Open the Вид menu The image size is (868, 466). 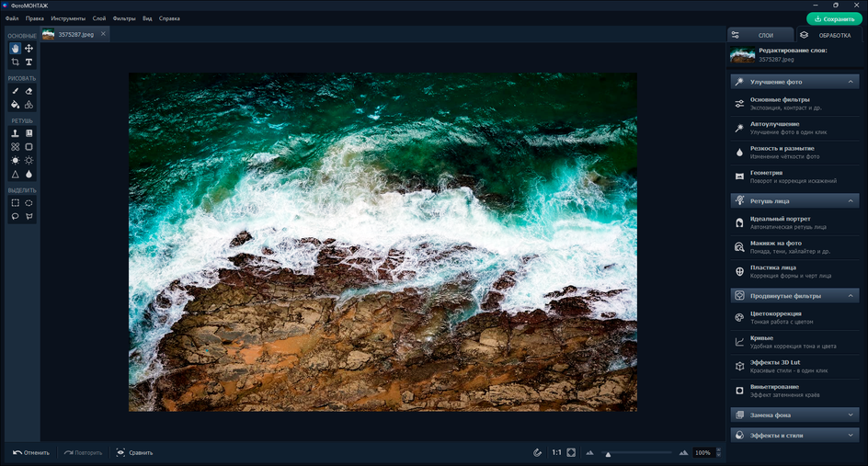(147, 18)
